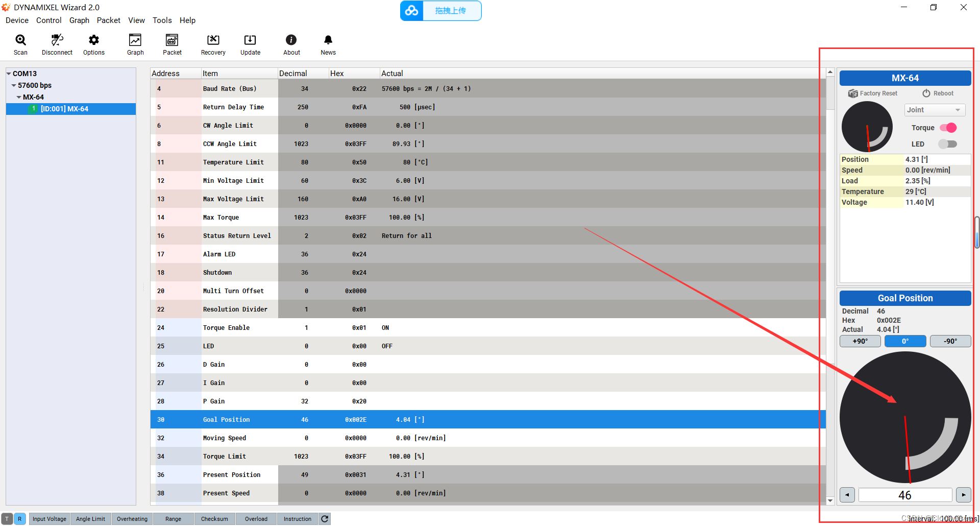Screen dimensions: 980x526
Task: Select the Baud Rate (Bus) row
Action: click(488, 88)
